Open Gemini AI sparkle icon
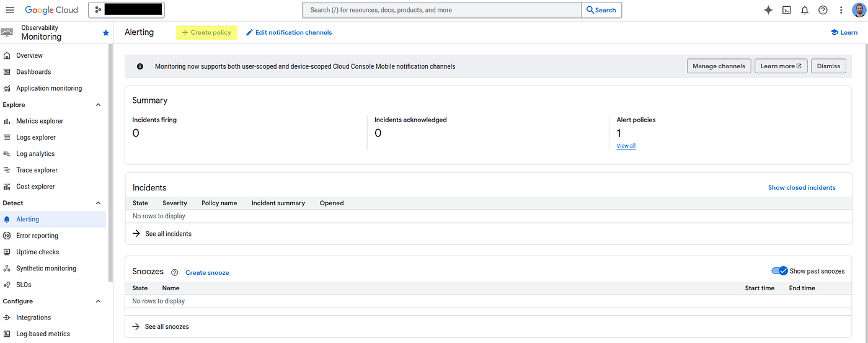The image size is (868, 343). click(768, 10)
